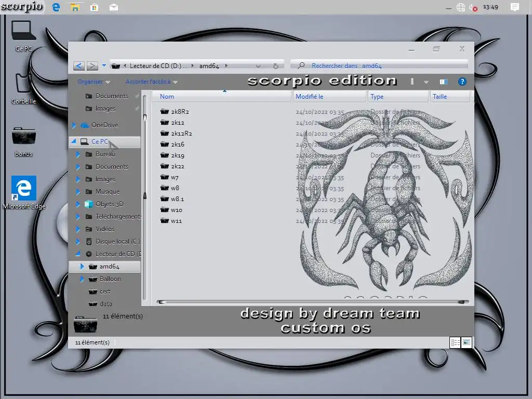Open the Accorder l'accès à menu
532x399 pixels.
pyautogui.click(x=151, y=82)
